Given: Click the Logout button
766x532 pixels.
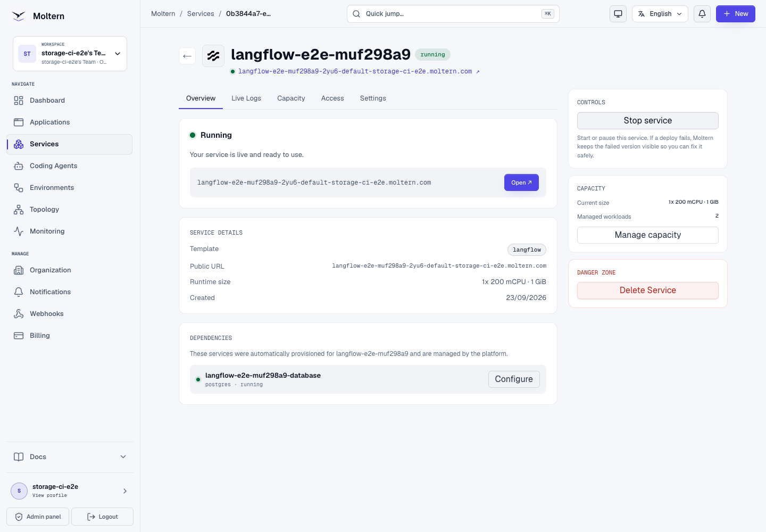Looking at the screenshot, I should click(x=102, y=517).
